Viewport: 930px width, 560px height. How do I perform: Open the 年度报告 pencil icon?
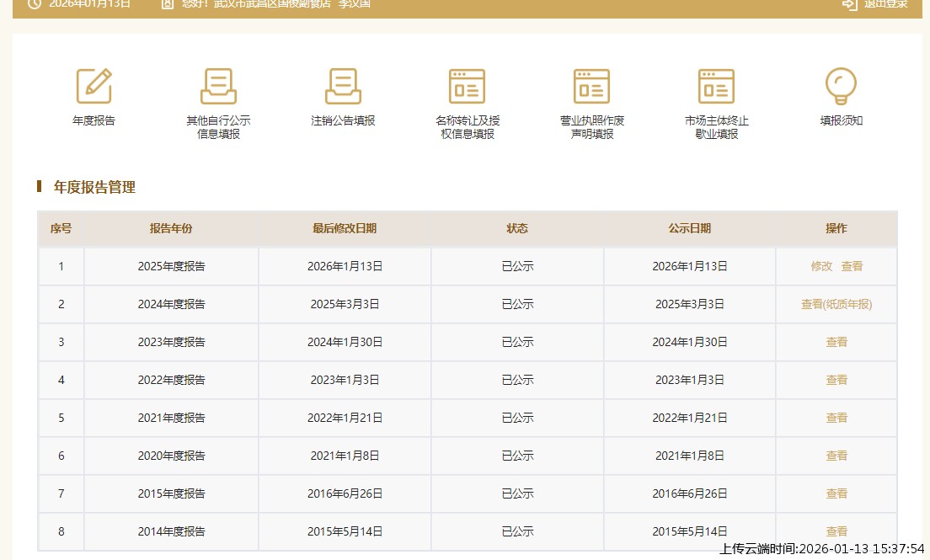click(94, 86)
